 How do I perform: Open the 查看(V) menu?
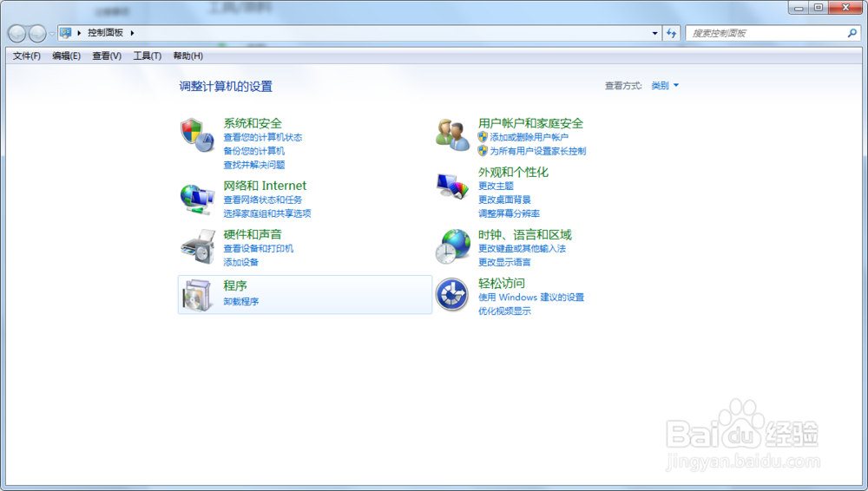tap(107, 56)
